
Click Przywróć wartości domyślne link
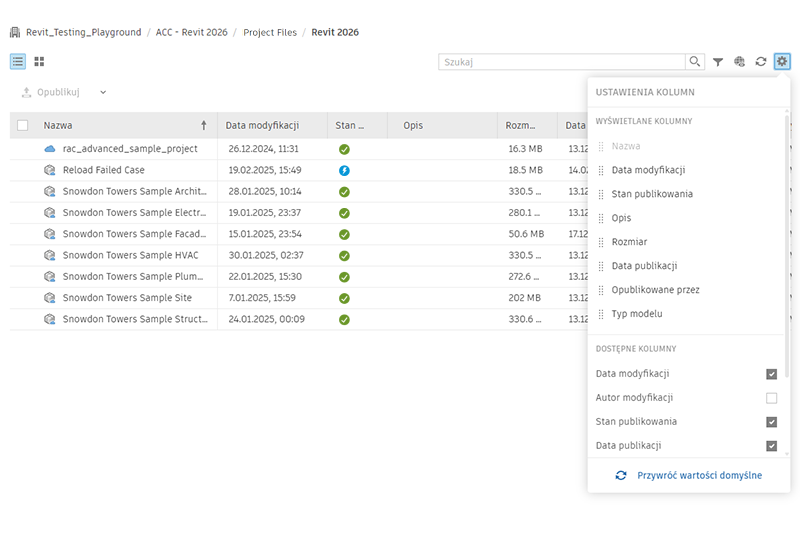pyautogui.click(x=699, y=476)
